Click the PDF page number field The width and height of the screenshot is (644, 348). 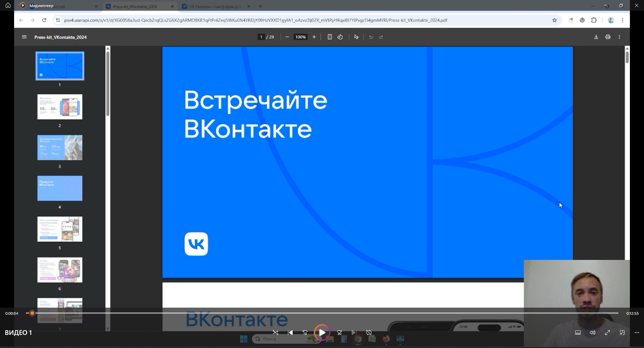[261, 37]
